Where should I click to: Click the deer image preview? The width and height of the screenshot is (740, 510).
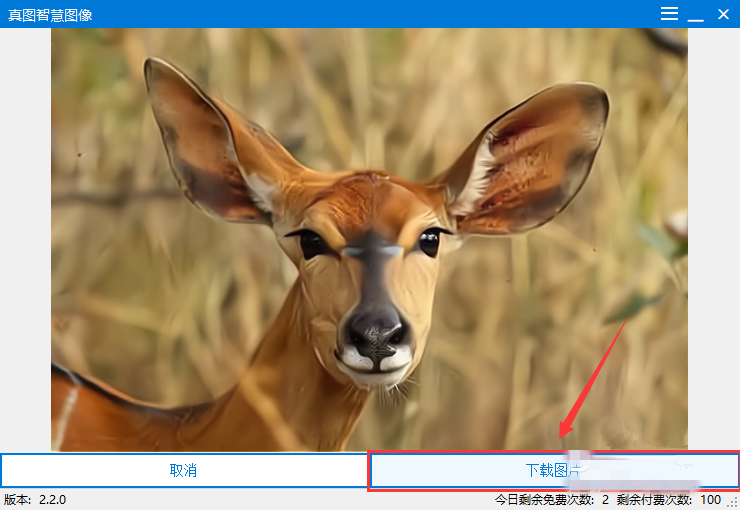coord(369,240)
